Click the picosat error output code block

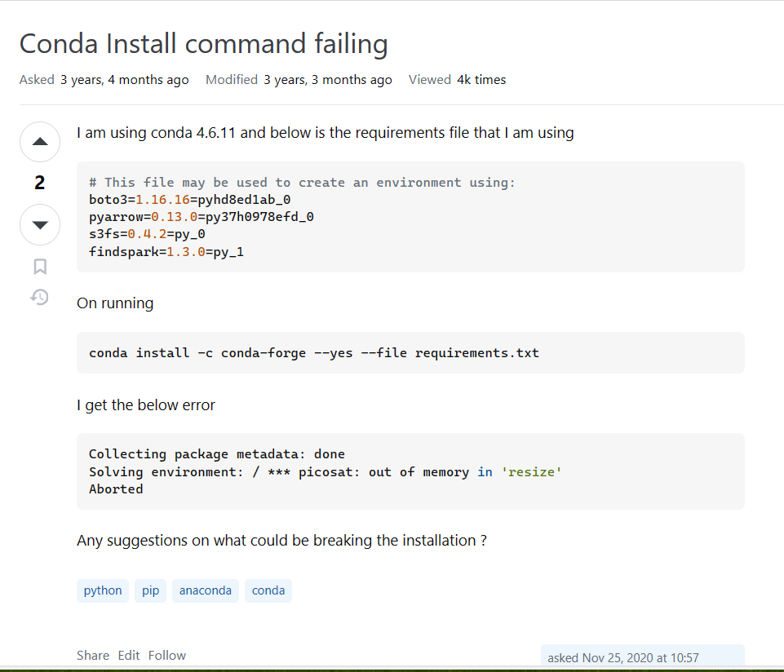(410, 471)
